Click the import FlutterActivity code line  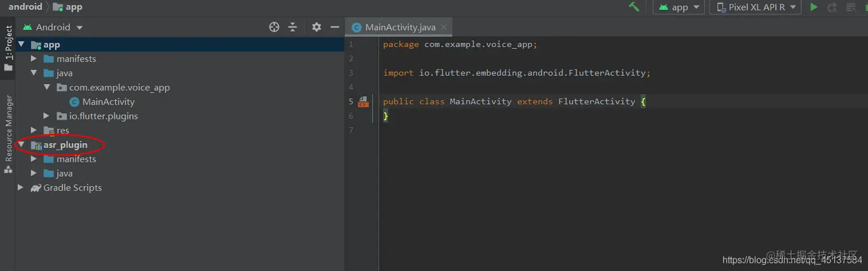point(517,73)
